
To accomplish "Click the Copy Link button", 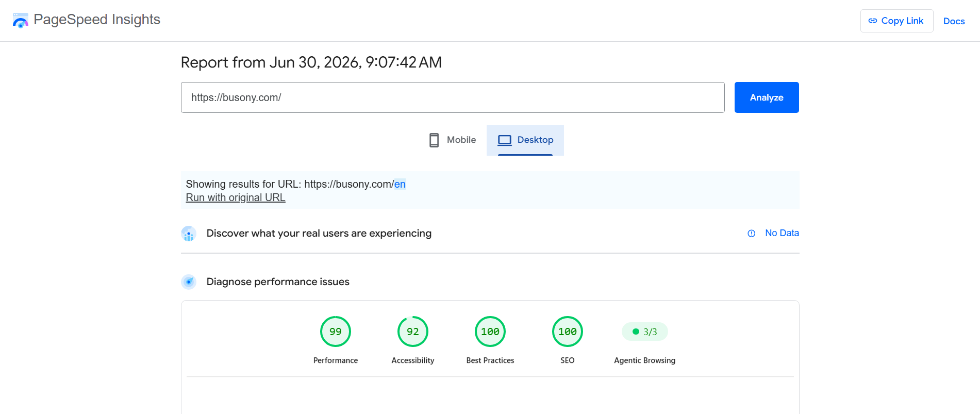I will [896, 21].
